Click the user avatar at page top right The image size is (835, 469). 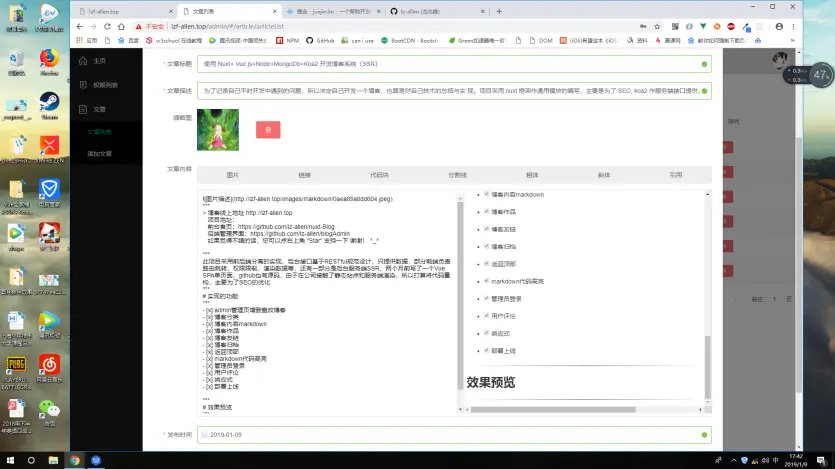[780, 60]
